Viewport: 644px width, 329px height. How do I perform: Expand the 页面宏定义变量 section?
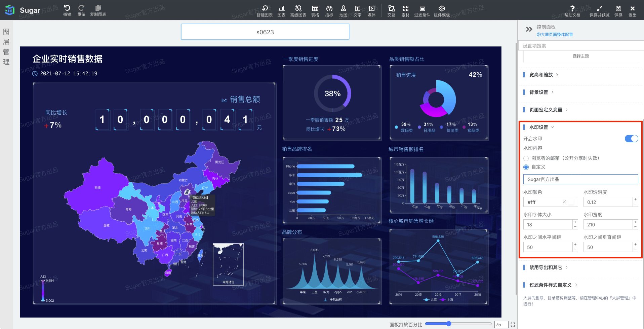[x=546, y=110]
